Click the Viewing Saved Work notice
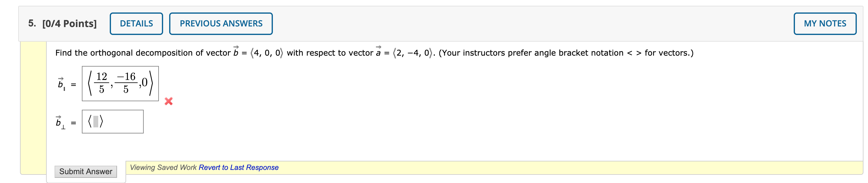Viewport: 868px width, 183px height. (x=164, y=167)
